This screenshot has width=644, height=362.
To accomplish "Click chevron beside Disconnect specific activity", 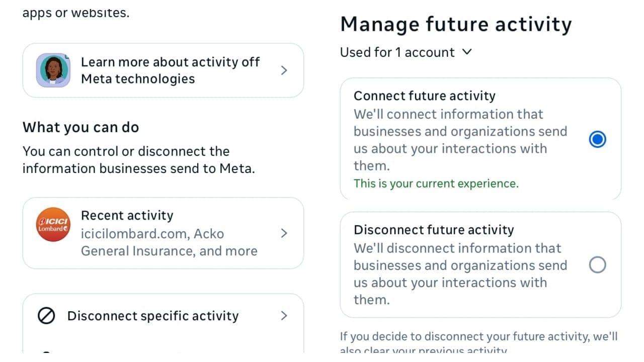I will pos(284,316).
